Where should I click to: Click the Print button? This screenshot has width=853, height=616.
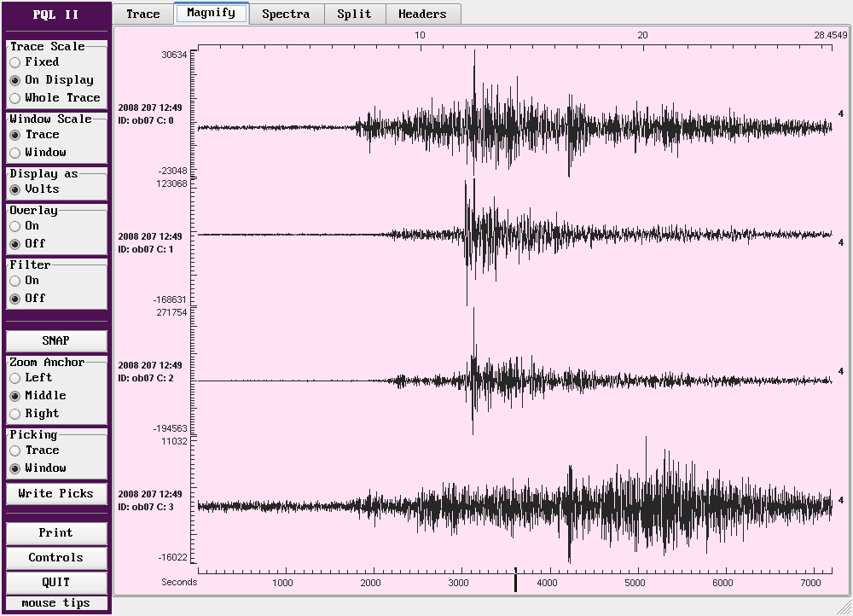click(x=56, y=532)
